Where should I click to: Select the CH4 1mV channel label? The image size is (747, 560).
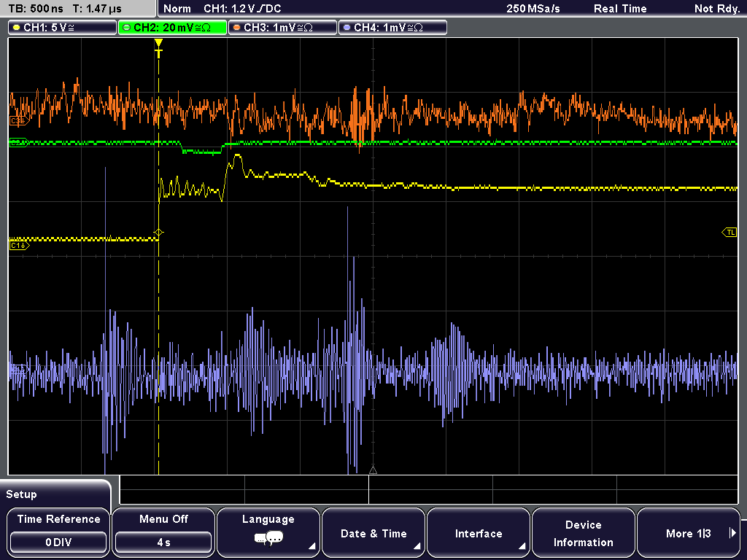pyautogui.click(x=392, y=27)
